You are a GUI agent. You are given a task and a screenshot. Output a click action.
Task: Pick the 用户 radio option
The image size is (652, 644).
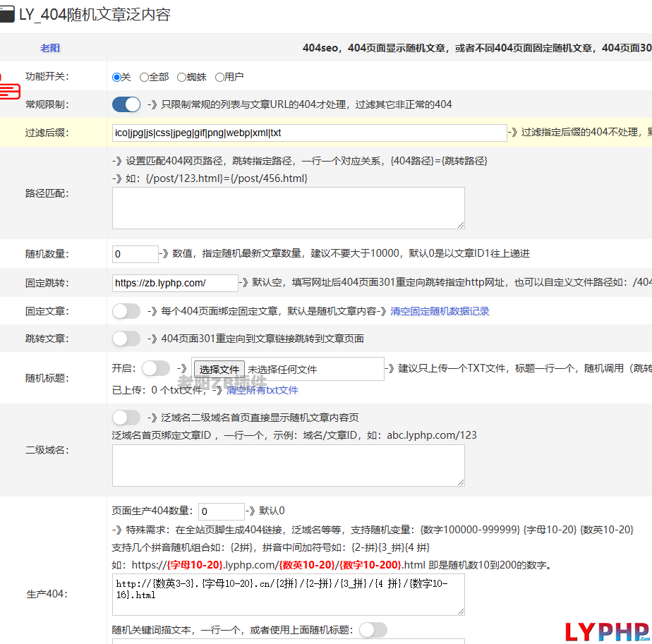(219, 77)
